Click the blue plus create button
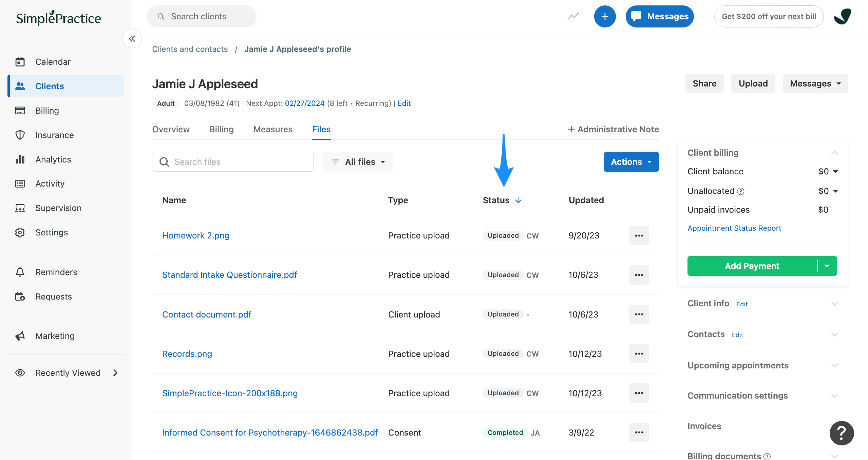Screen dimensions: 868x460 [605, 16]
